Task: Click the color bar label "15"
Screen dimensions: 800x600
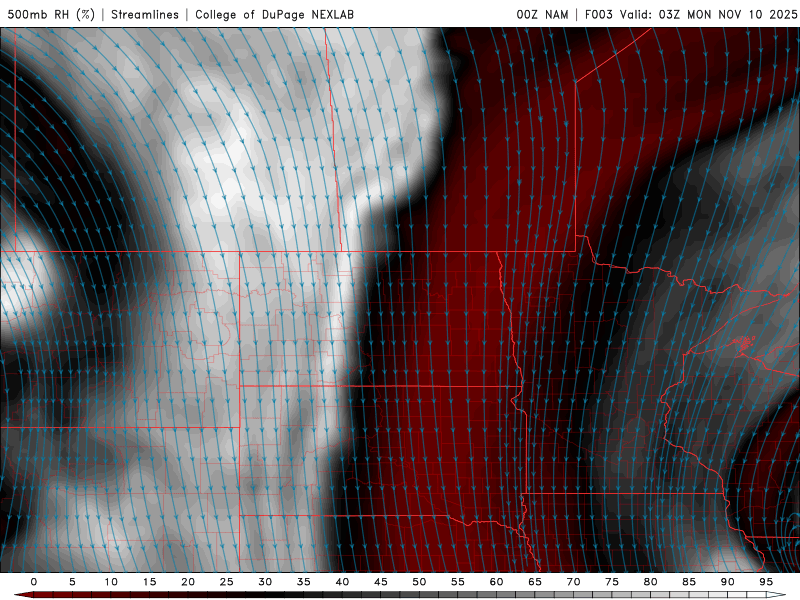Action: pyautogui.click(x=149, y=582)
